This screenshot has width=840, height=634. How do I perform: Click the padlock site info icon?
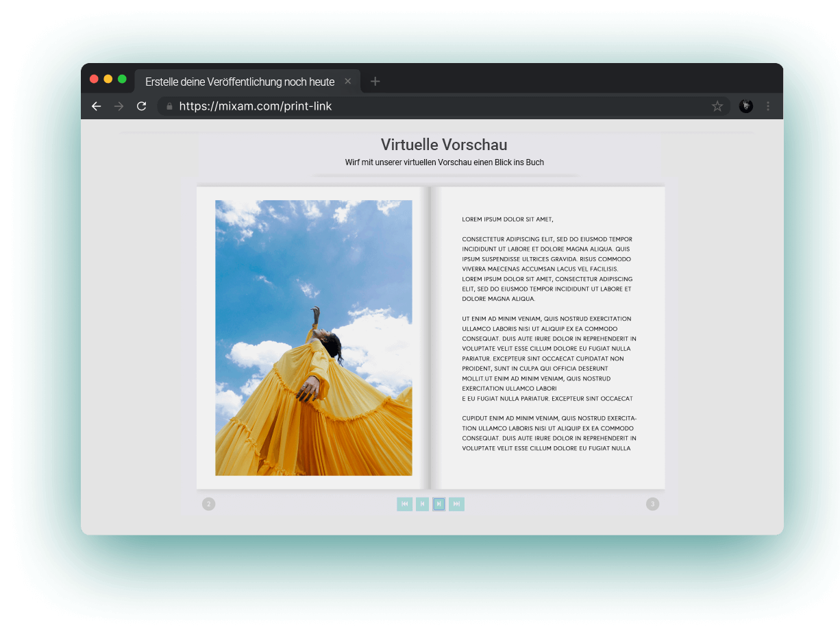(x=169, y=106)
